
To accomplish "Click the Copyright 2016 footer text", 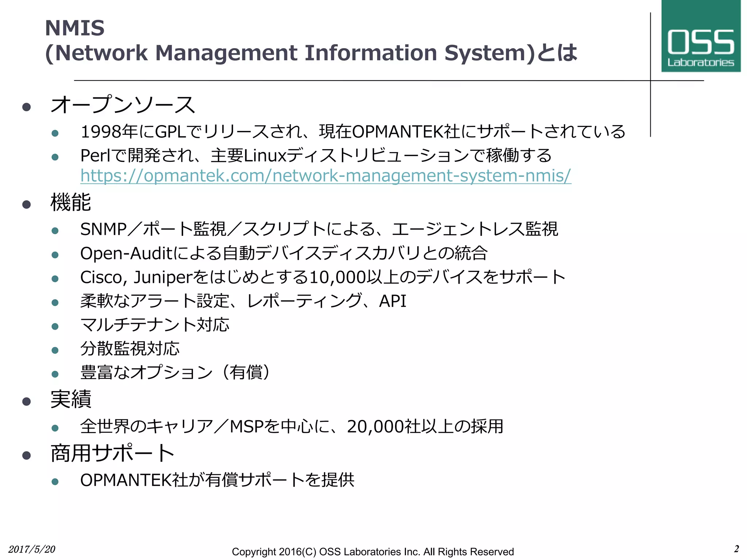I will (x=372, y=552).
